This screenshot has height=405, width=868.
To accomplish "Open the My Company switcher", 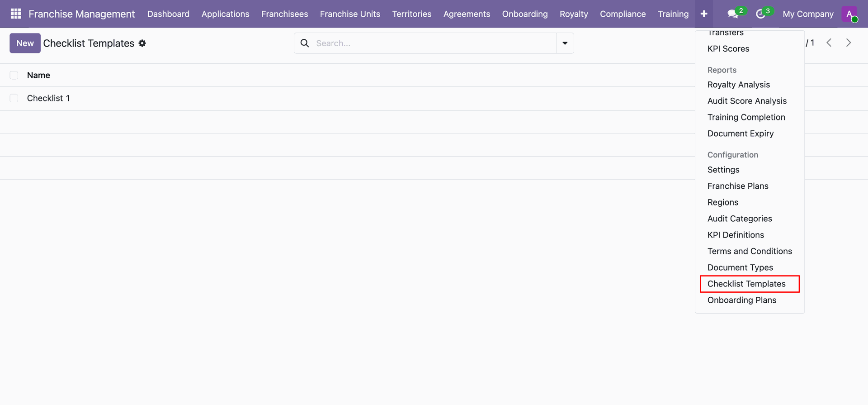I will point(808,14).
